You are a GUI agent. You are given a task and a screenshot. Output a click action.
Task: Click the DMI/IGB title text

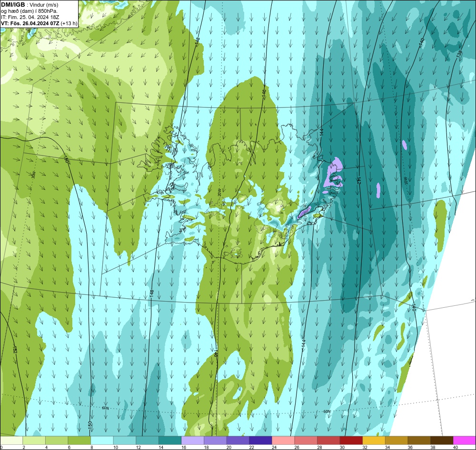(x=13, y=5)
